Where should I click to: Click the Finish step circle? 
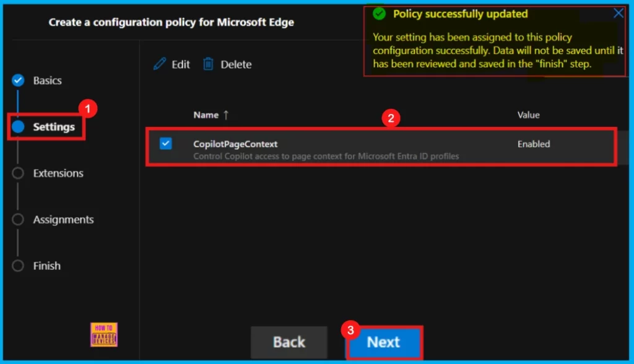(18, 266)
